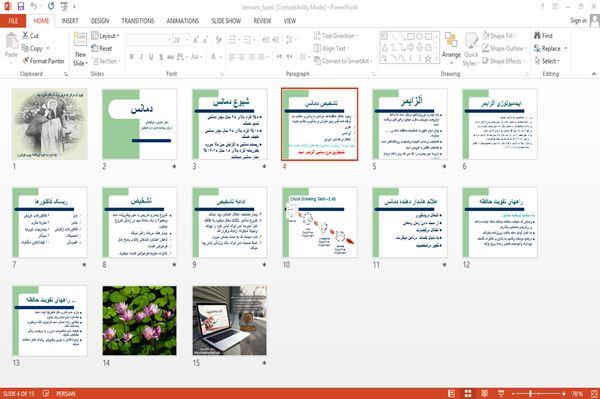Click Sign in link
The height and width of the screenshot is (399, 600).
click(x=578, y=21)
